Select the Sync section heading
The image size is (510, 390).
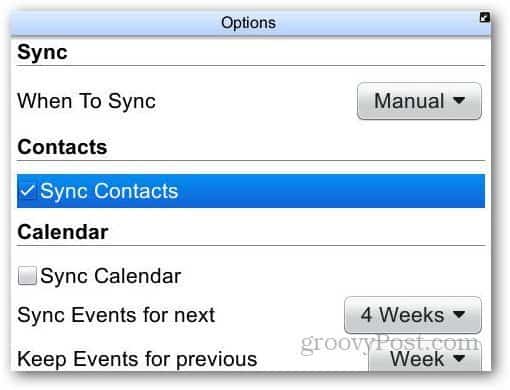click(42, 53)
